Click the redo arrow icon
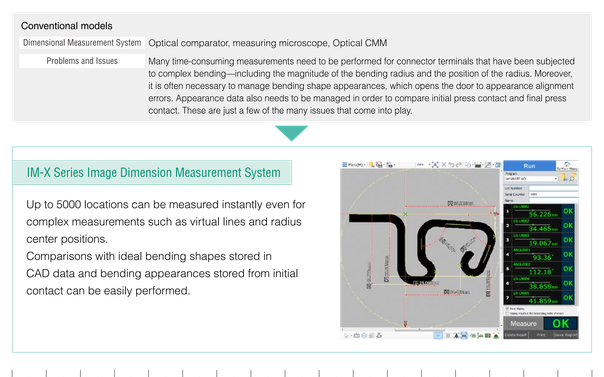The width and height of the screenshot is (604, 377). point(458,165)
